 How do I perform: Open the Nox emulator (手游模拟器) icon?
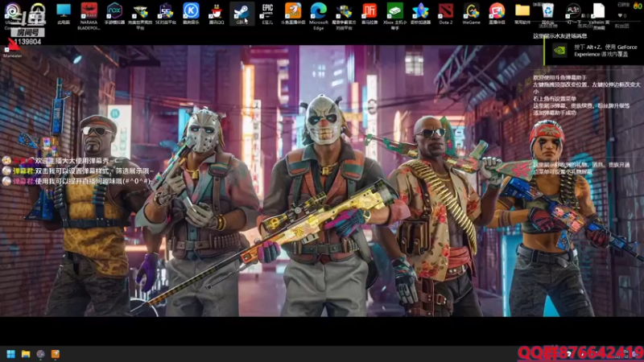click(114, 14)
